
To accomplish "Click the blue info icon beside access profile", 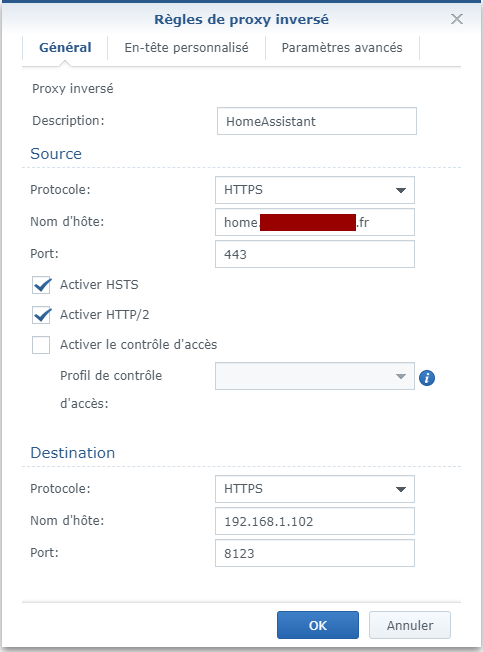I will [427, 378].
